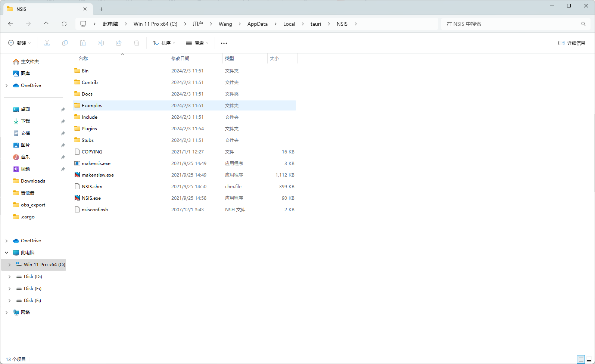Select the nsisconf.nsh file
The width and height of the screenshot is (595, 364).
[95, 210]
